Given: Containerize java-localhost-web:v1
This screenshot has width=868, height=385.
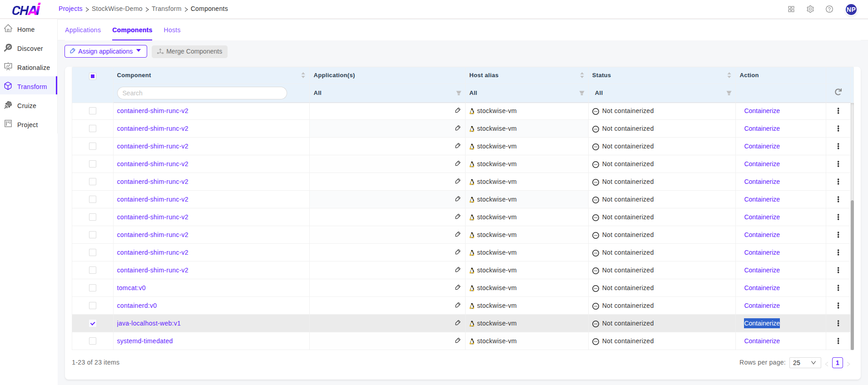Looking at the screenshot, I should point(762,323).
